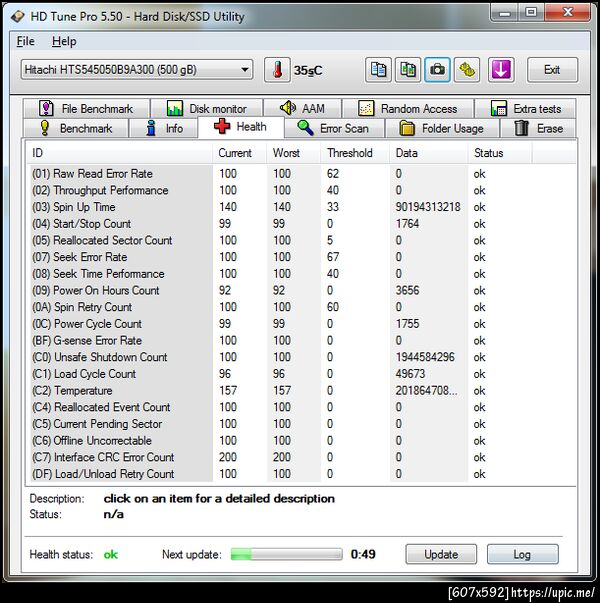Image resolution: width=600 pixels, height=603 pixels.
Task: Switch to the File Benchmark tab
Action: 86,108
